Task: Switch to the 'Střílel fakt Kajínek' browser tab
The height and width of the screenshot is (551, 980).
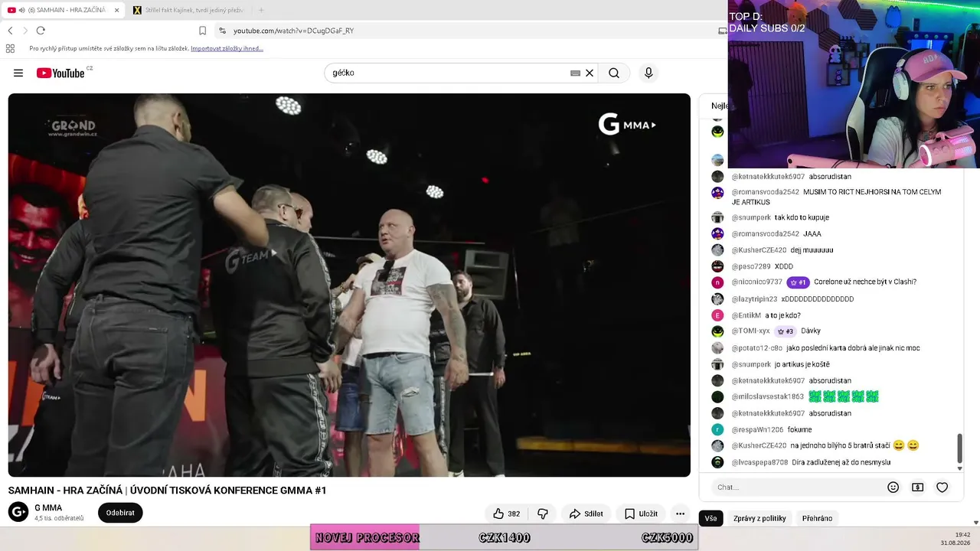Action: click(188, 10)
